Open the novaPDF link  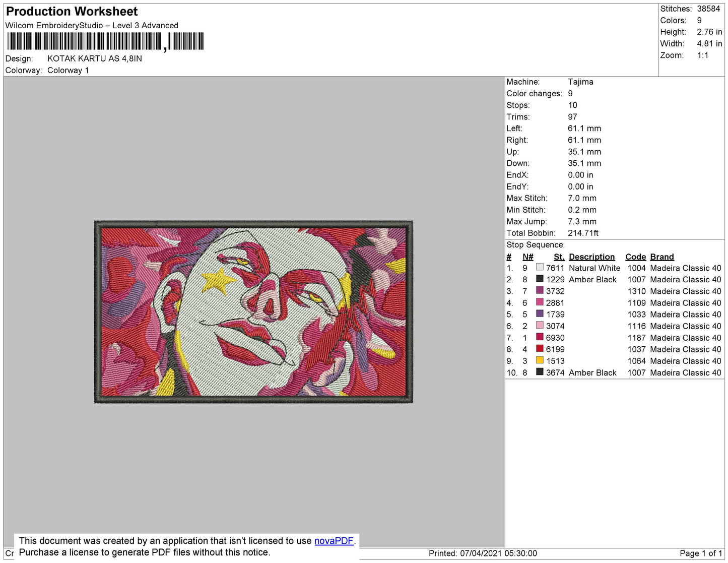(x=334, y=541)
